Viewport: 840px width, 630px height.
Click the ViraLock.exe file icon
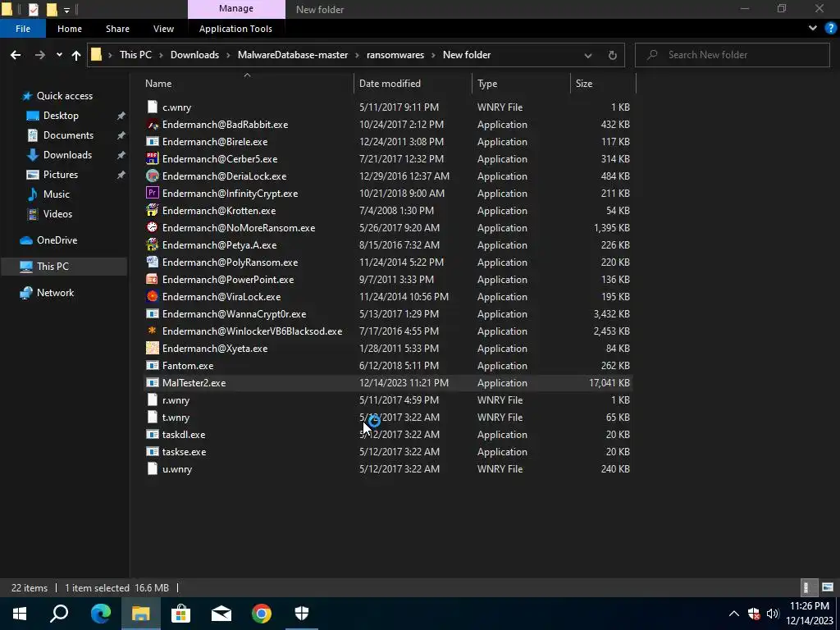coord(152,296)
